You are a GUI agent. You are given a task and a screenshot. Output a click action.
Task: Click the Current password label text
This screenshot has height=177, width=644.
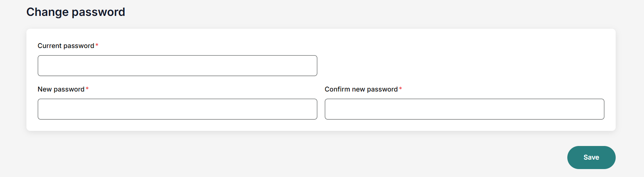click(66, 46)
